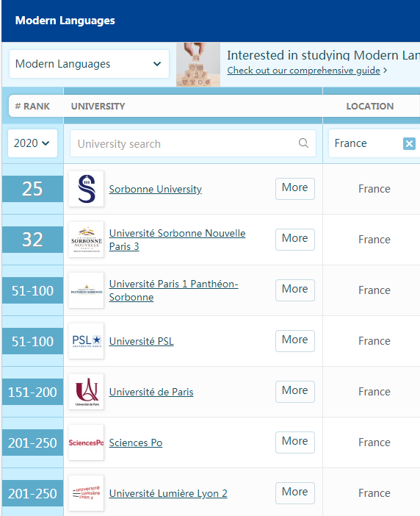
Task: Click 201-250 rank in Lumière Lyon 2 row
Action: pyautogui.click(x=32, y=493)
